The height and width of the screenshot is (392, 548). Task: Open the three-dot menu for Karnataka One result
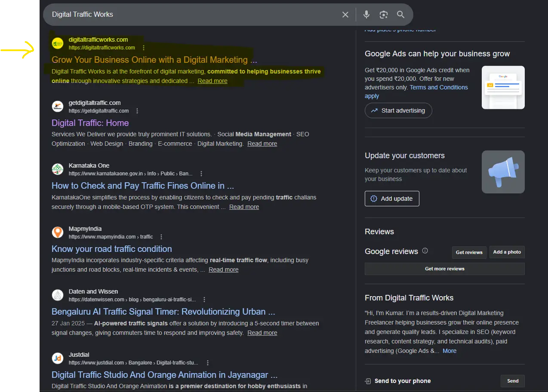pyautogui.click(x=201, y=174)
